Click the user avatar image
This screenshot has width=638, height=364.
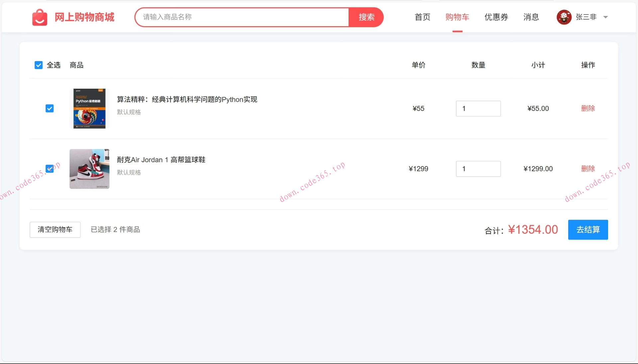click(x=564, y=17)
